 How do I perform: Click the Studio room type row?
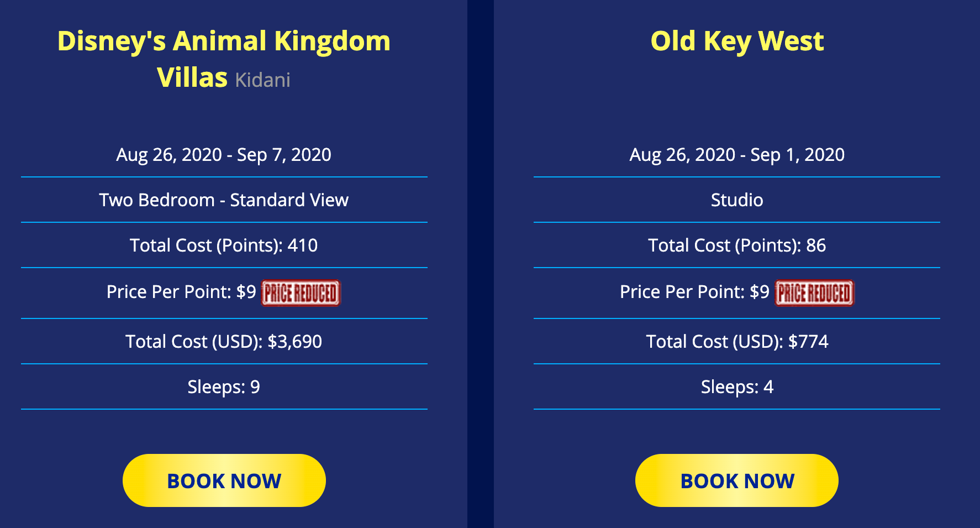pos(737,200)
